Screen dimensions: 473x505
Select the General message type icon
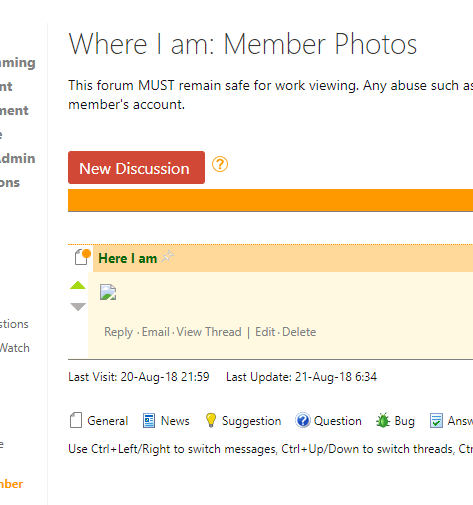(76, 420)
